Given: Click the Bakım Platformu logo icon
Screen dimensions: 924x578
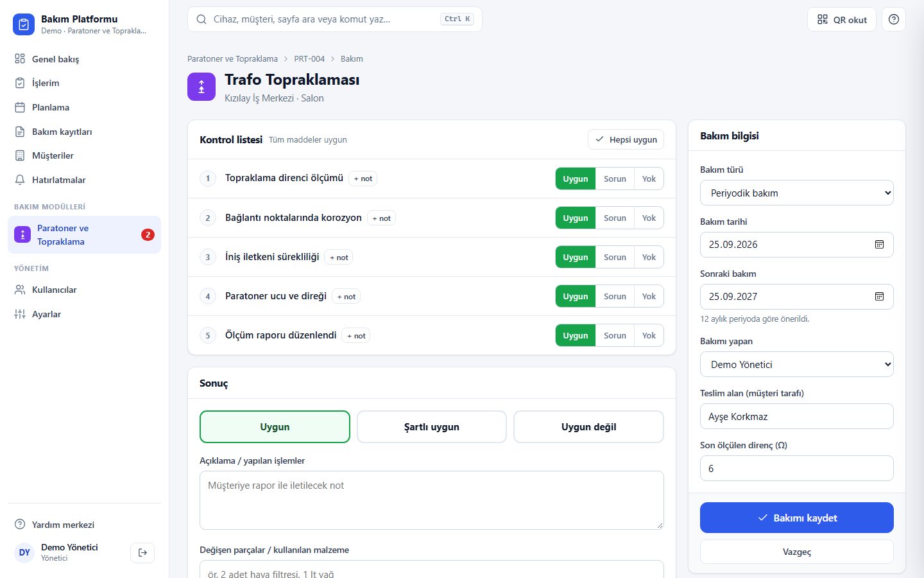Looking at the screenshot, I should point(24,24).
